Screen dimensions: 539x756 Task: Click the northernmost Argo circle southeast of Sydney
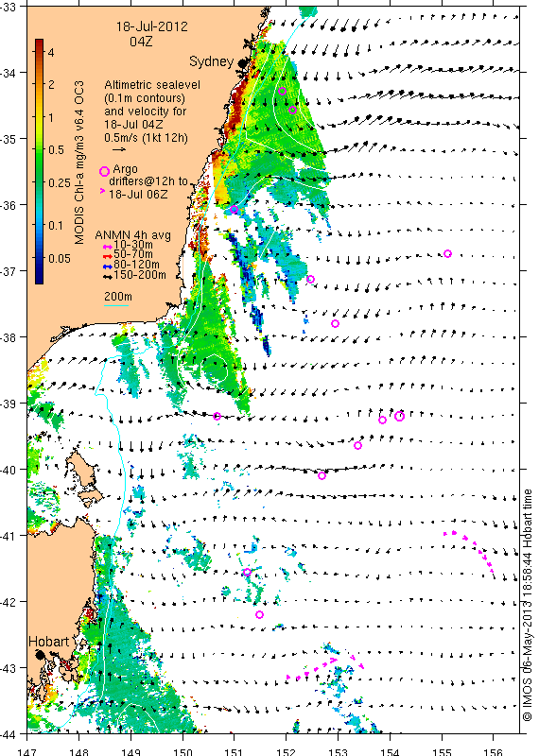pos(283,91)
